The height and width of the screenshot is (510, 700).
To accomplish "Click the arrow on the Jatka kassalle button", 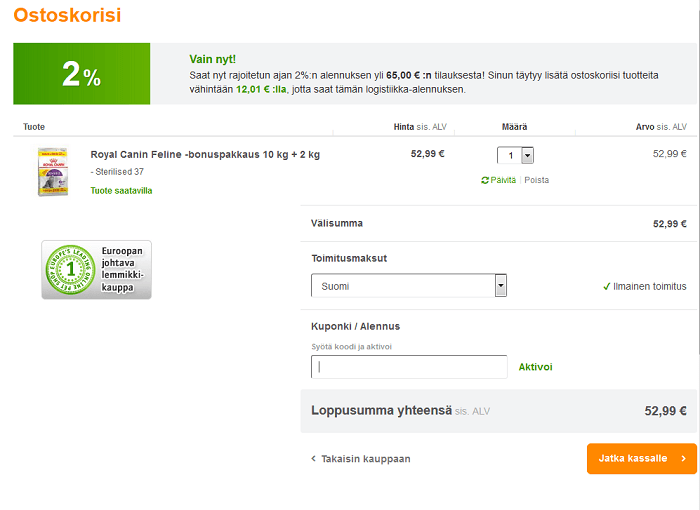I will tap(683, 459).
